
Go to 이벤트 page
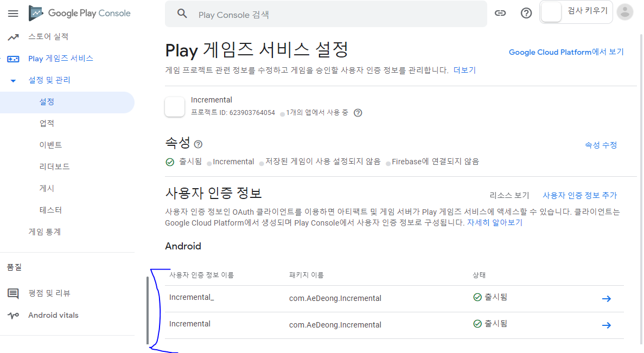[50, 145]
